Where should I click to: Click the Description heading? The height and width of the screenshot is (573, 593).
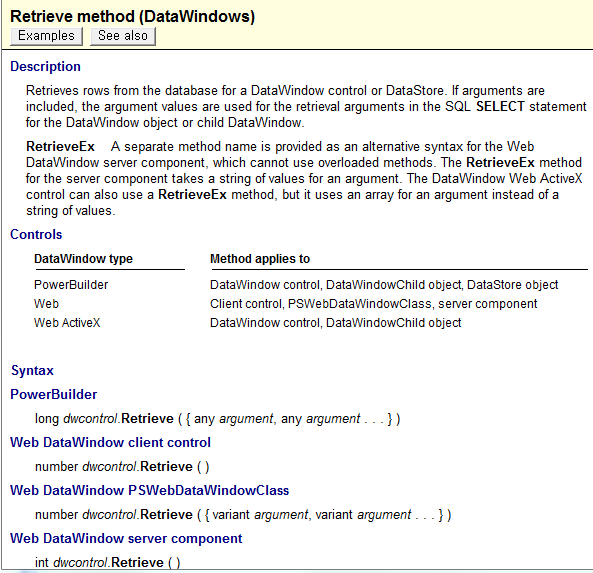click(x=45, y=66)
